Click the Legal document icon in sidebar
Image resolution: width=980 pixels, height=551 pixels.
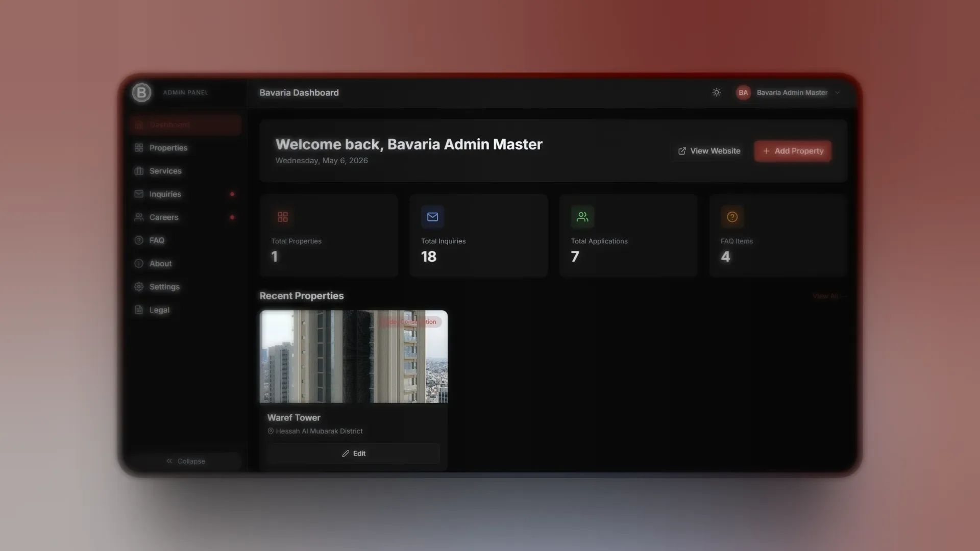point(139,310)
